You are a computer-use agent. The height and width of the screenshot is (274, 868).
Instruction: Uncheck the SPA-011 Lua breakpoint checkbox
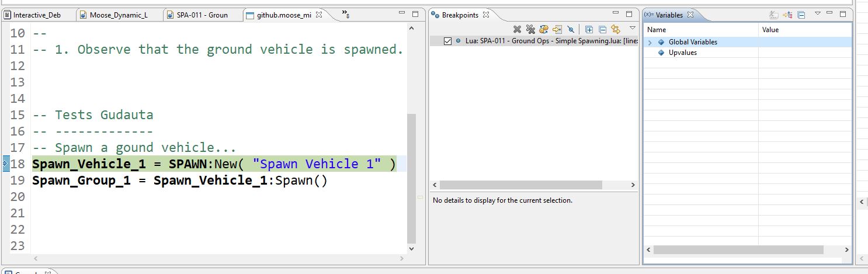tap(448, 41)
